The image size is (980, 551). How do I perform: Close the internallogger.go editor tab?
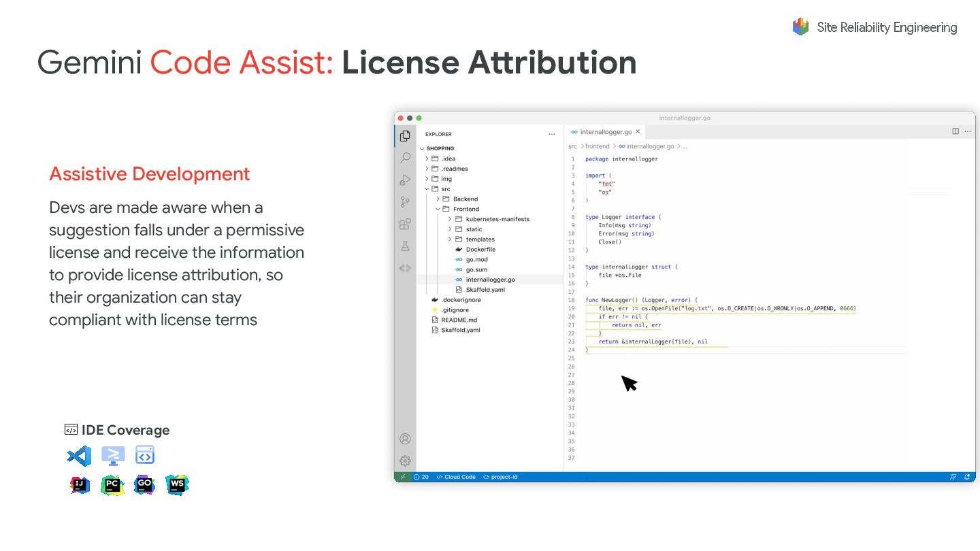click(x=638, y=131)
